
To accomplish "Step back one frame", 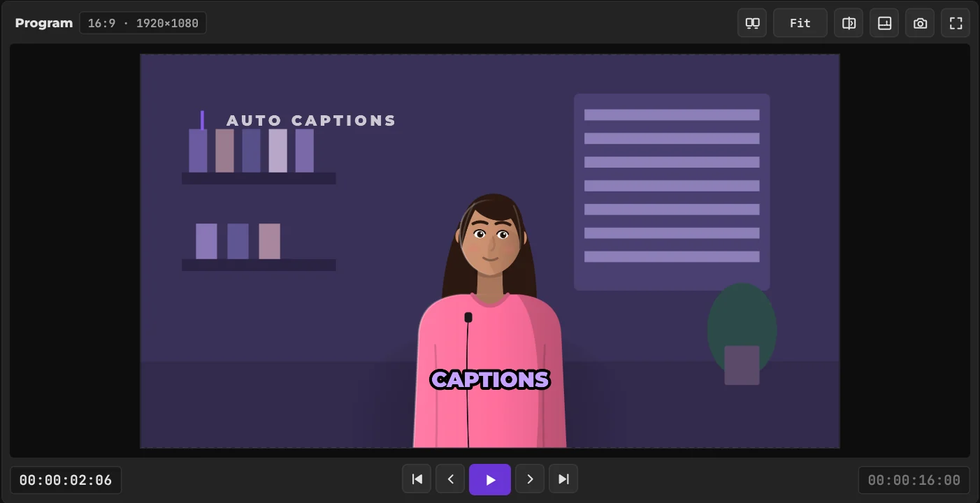I will (x=450, y=479).
